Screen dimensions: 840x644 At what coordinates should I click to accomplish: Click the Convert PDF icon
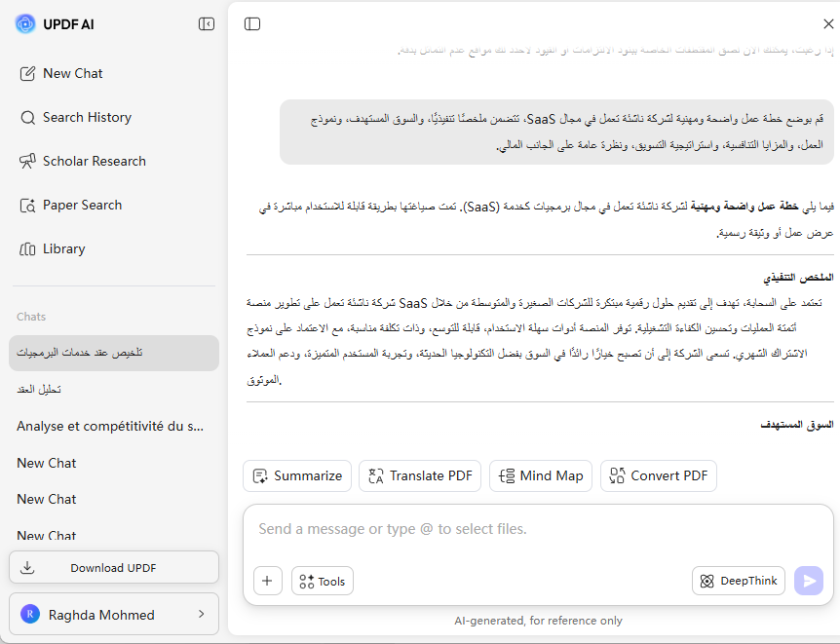click(617, 475)
